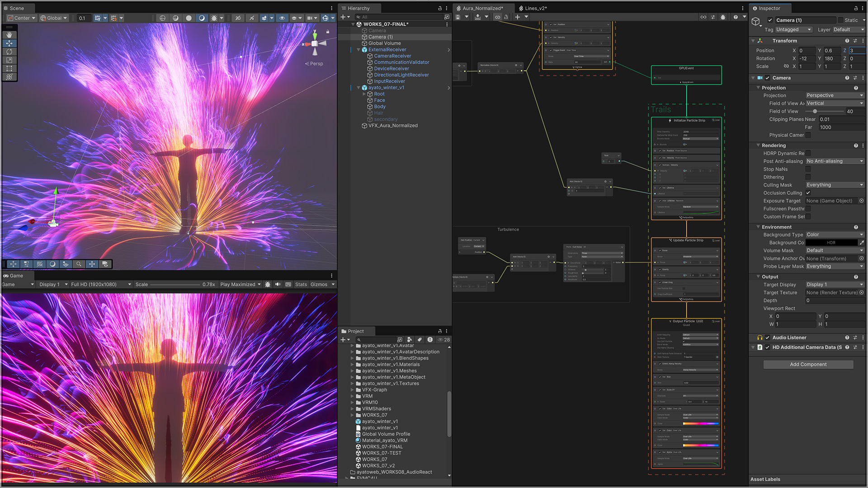The image size is (868, 488).
Task: Expand the Root tree item
Action: click(x=364, y=94)
